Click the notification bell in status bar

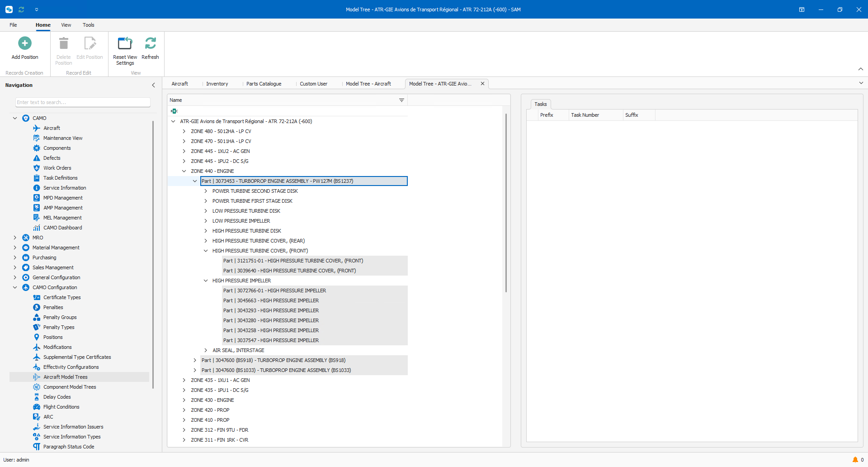click(855, 460)
